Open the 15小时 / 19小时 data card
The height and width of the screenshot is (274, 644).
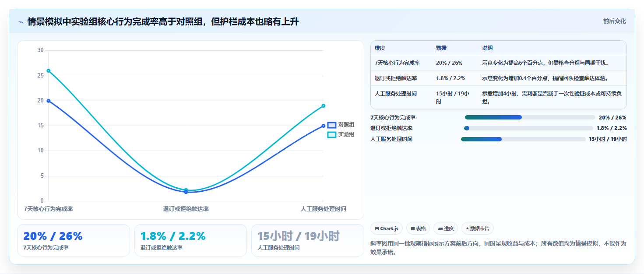pos(308,240)
